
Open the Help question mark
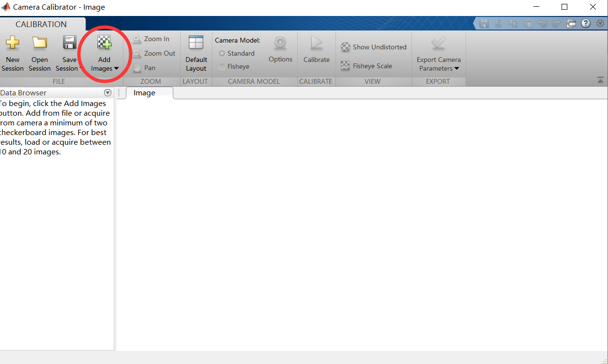pyautogui.click(x=586, y=23)
